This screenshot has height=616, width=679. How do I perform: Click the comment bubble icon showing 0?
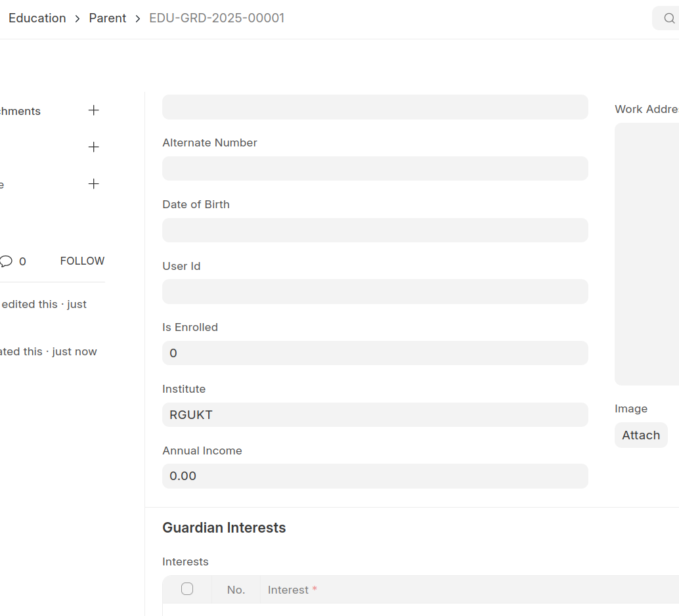click(x=7, y=261)
